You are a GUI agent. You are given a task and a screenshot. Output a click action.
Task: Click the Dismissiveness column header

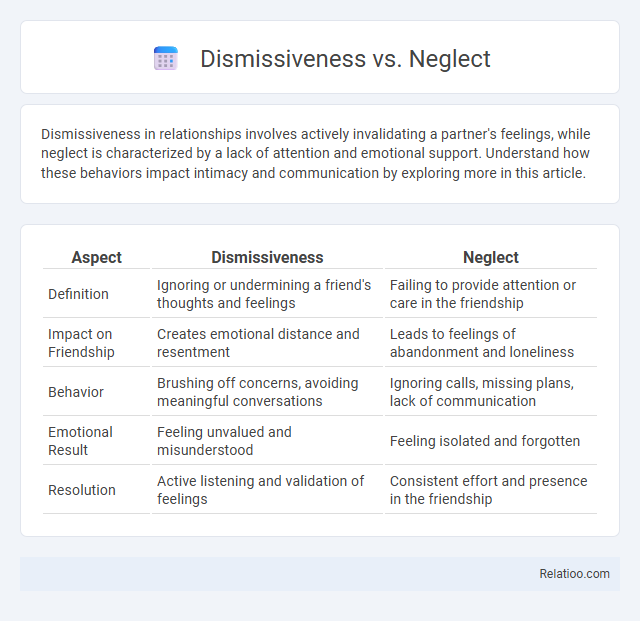(x=267, y=257)
